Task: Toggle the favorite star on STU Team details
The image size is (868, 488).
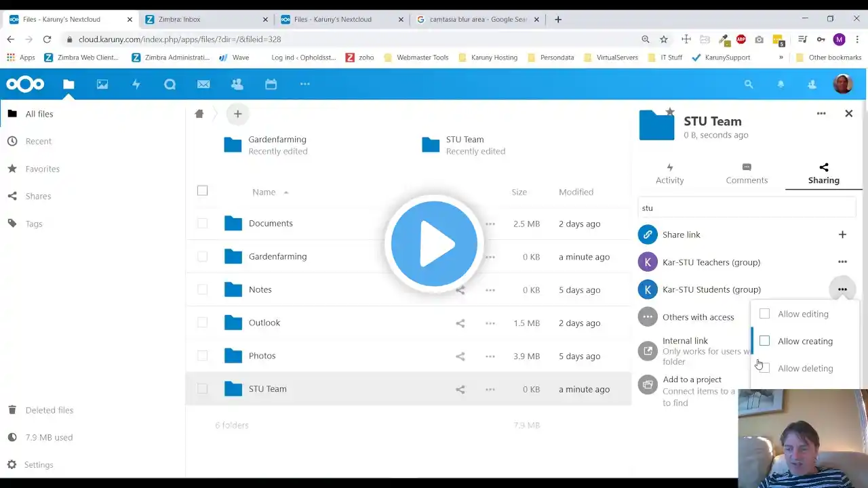Action: tap(670, 111)
